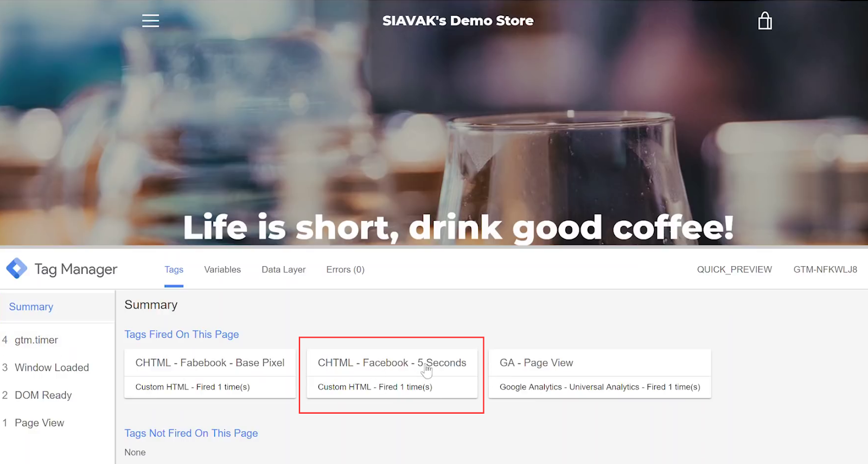Open the shopping bag cart icon

point(765,21)
